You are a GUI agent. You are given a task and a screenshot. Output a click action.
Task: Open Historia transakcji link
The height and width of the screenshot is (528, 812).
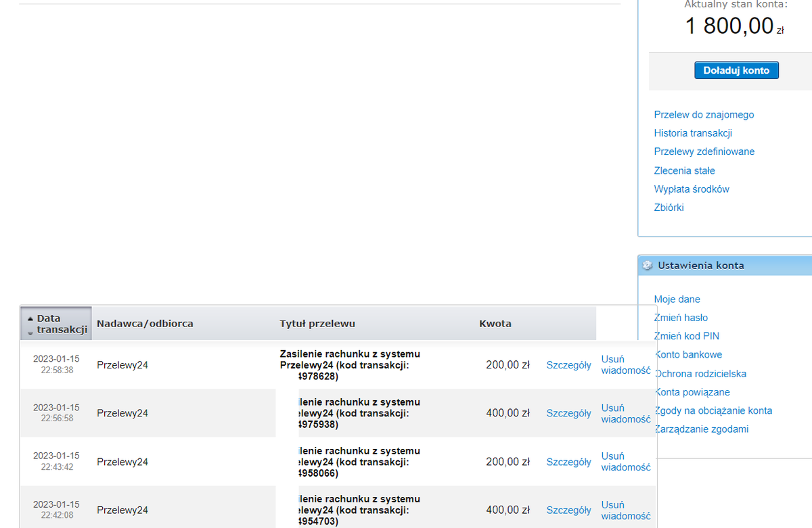click(693, 133)
